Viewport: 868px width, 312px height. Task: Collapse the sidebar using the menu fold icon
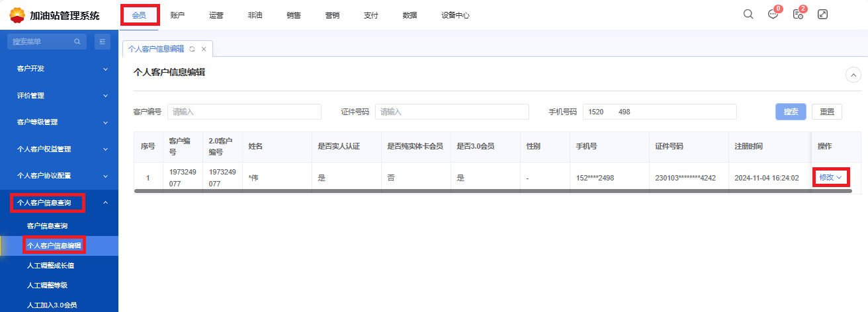coord(103,42)
